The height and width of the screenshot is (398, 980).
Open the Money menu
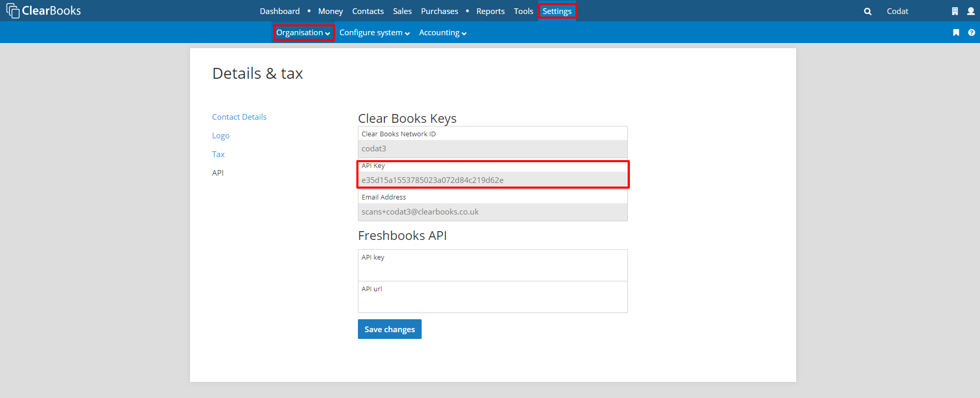point(330,11)
